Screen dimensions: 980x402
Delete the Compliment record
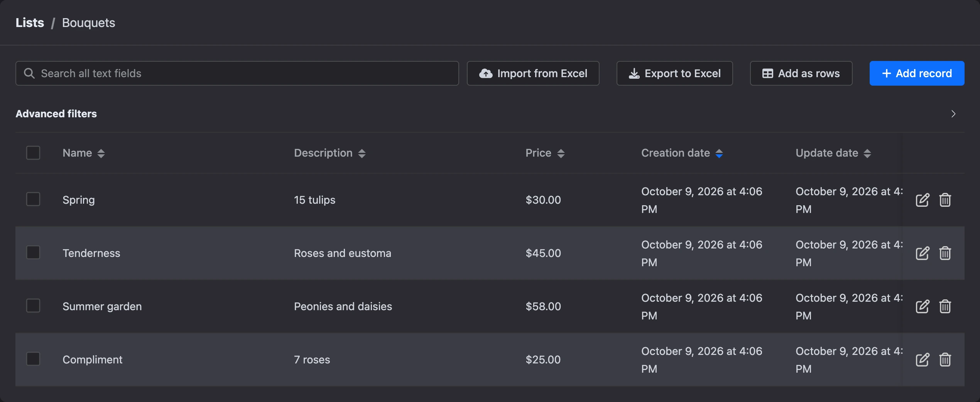point(945,360)
